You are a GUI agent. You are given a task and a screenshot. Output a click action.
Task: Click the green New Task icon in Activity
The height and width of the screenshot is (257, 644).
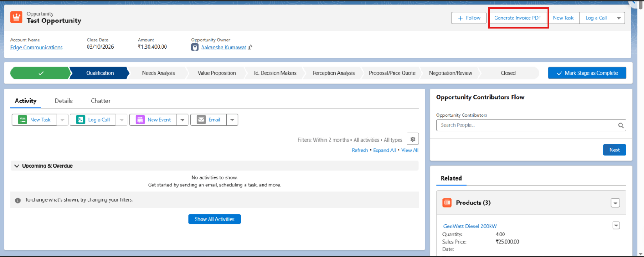click(22, 120)
